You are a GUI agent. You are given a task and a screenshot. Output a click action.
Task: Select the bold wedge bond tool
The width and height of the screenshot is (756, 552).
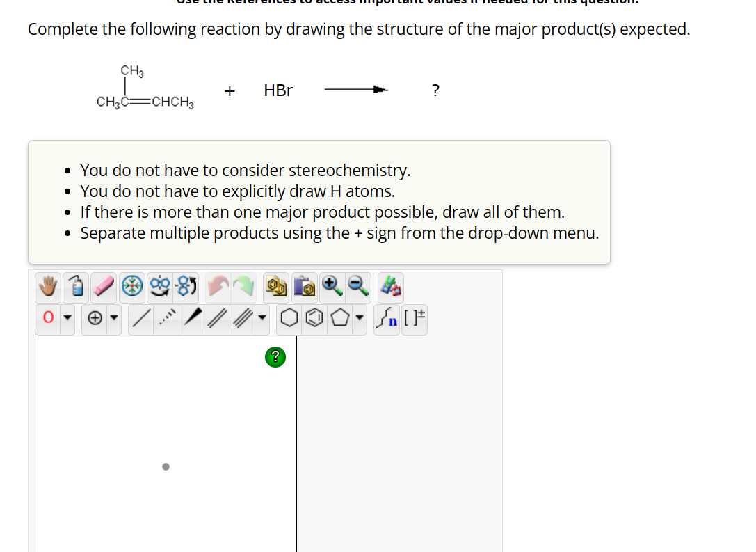pyautogui.click(x=193, y=317)
